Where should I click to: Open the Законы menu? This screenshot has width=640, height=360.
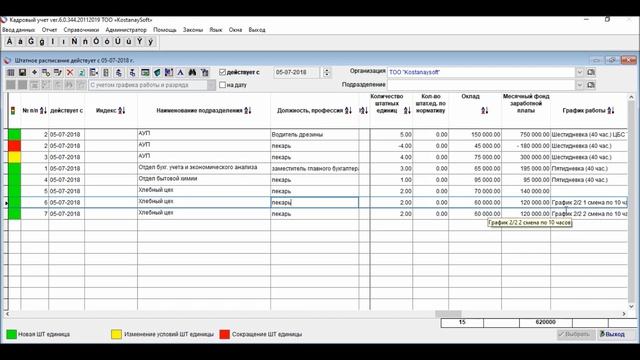[x=193, y=30]
